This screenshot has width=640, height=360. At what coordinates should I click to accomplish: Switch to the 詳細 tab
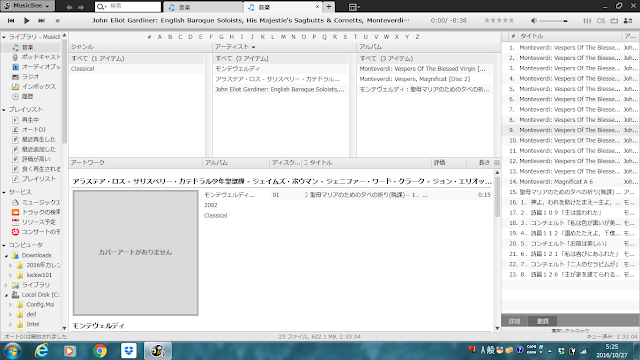point(514,321)
